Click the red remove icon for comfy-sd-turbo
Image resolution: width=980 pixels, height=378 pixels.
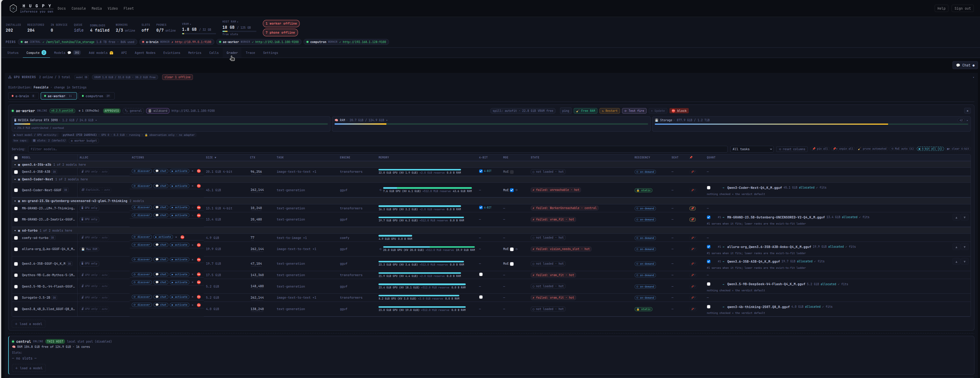click(x=182, y=237)
